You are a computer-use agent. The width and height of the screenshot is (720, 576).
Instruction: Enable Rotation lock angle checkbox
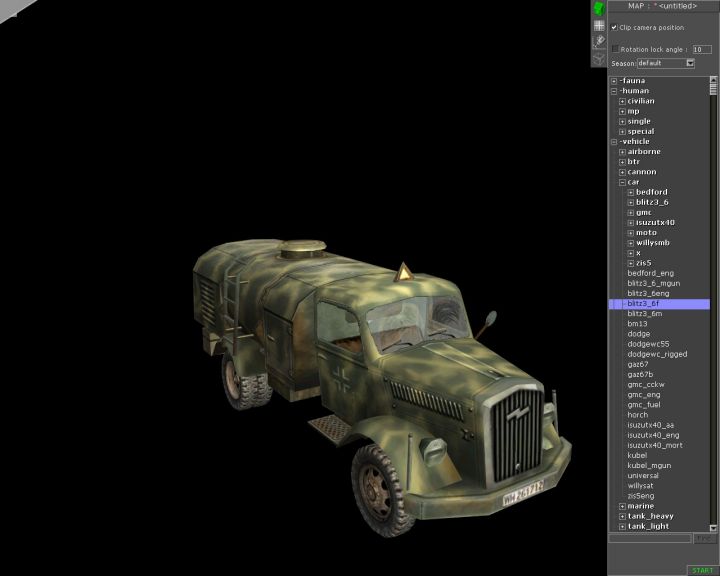(x=615, y=48)
